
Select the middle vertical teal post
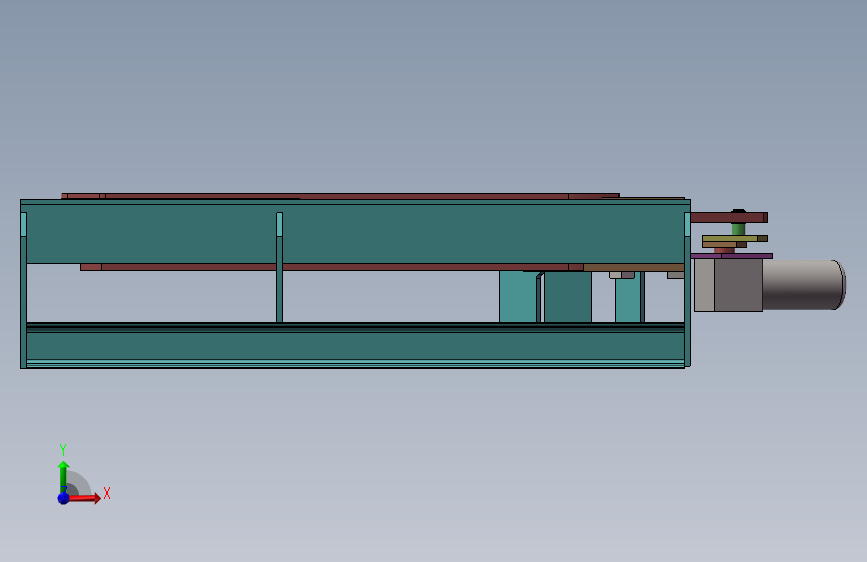point(279,267)
